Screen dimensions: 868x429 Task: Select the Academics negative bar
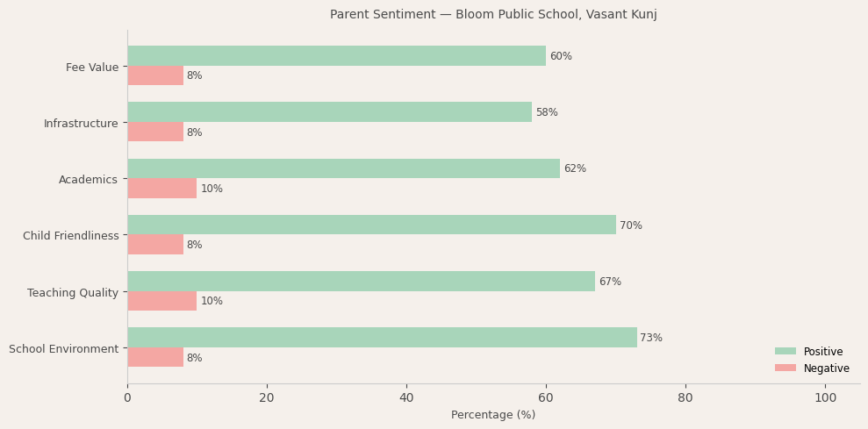(x=162, y=189)
